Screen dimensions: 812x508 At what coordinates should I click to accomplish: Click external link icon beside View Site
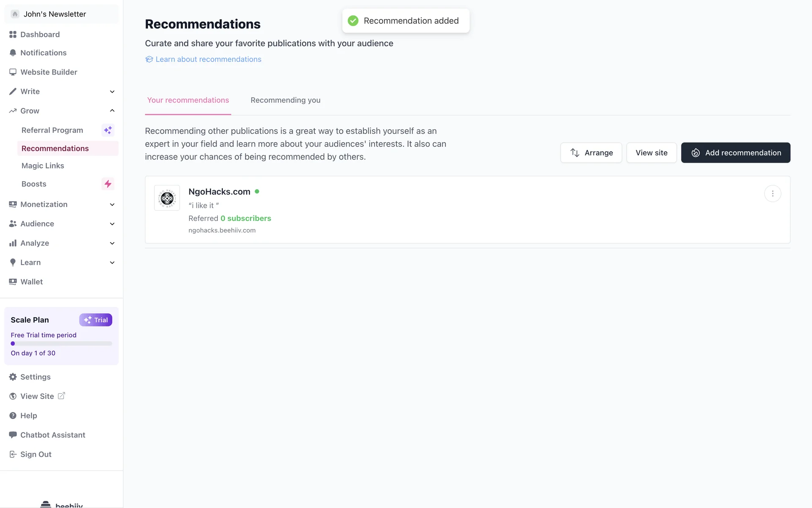(61, 396)
